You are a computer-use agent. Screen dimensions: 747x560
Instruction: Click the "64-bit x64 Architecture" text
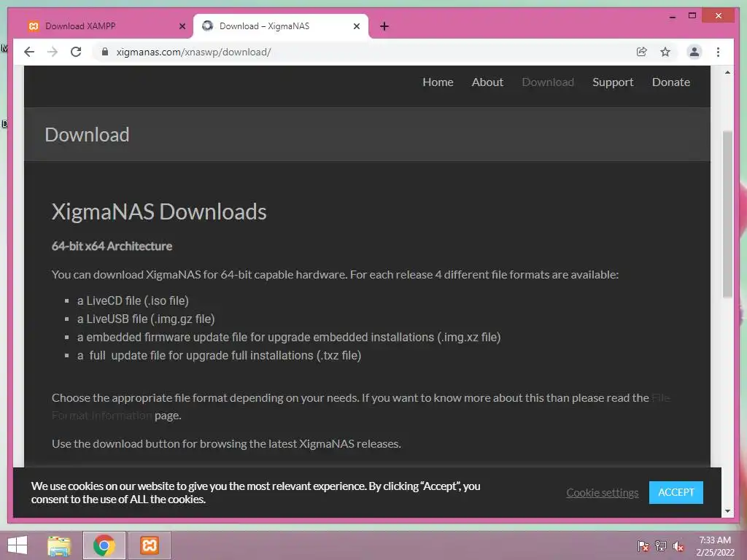pyautogui.click(x=112, y=246)
